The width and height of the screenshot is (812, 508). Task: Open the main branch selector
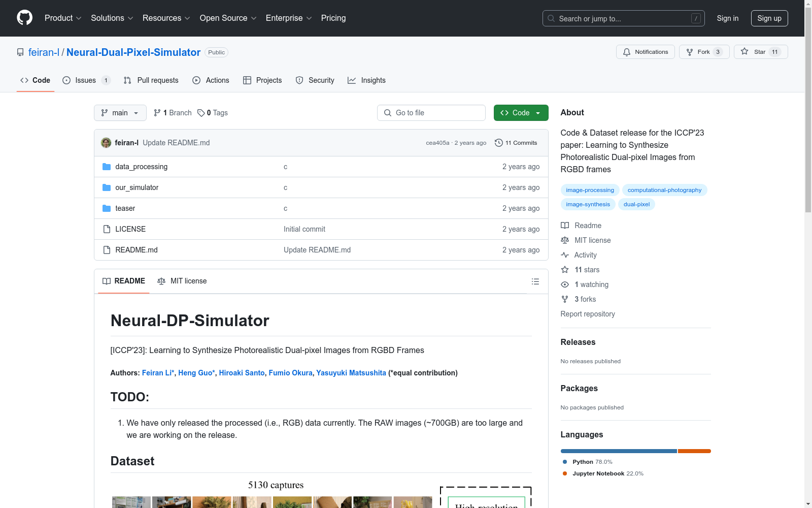click(x=120, y=113)
